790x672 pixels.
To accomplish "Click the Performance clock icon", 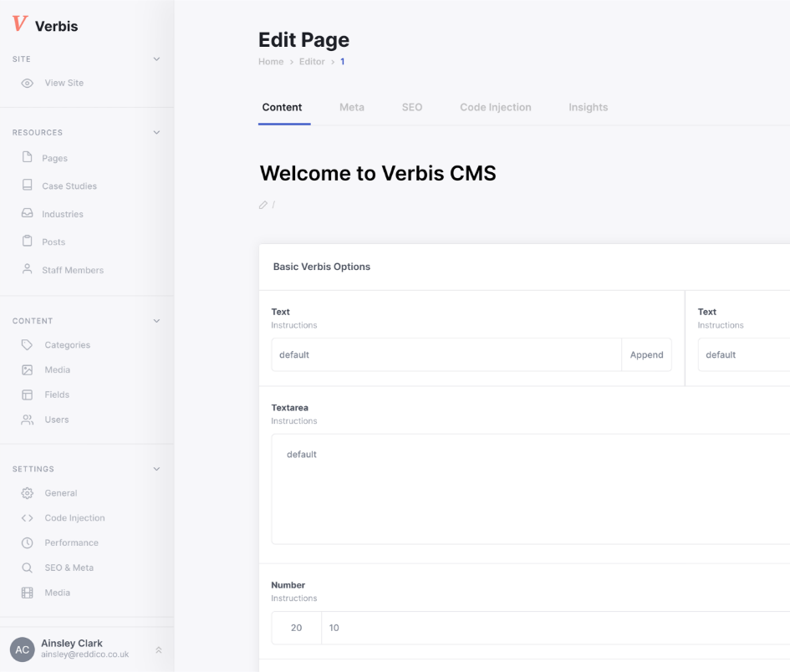I will [28, 542].
